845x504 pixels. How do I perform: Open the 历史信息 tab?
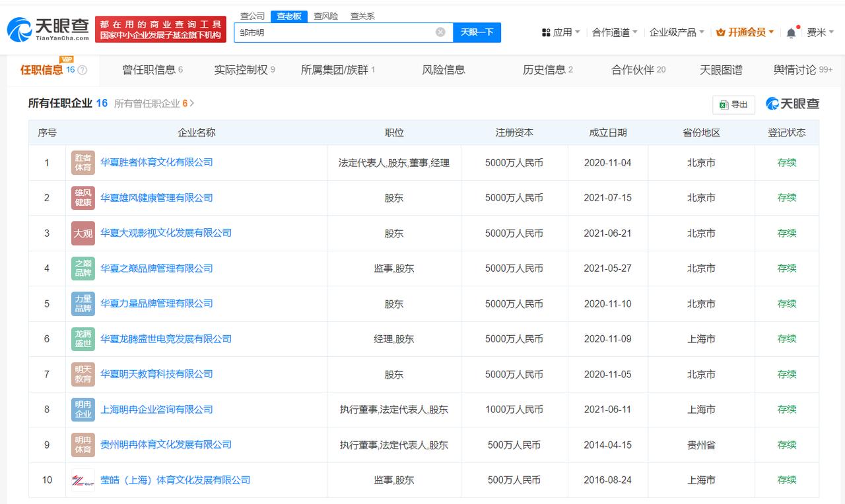(548, 70)
